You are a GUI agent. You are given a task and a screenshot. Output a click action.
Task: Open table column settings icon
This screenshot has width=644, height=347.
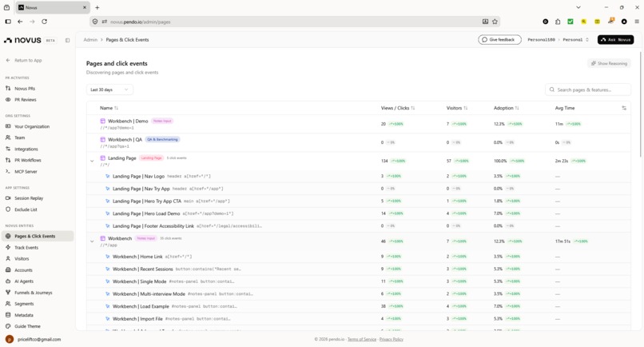[624, 108]
